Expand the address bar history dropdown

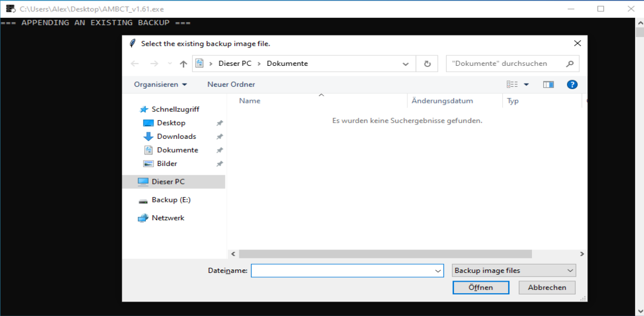click(406, 64)
